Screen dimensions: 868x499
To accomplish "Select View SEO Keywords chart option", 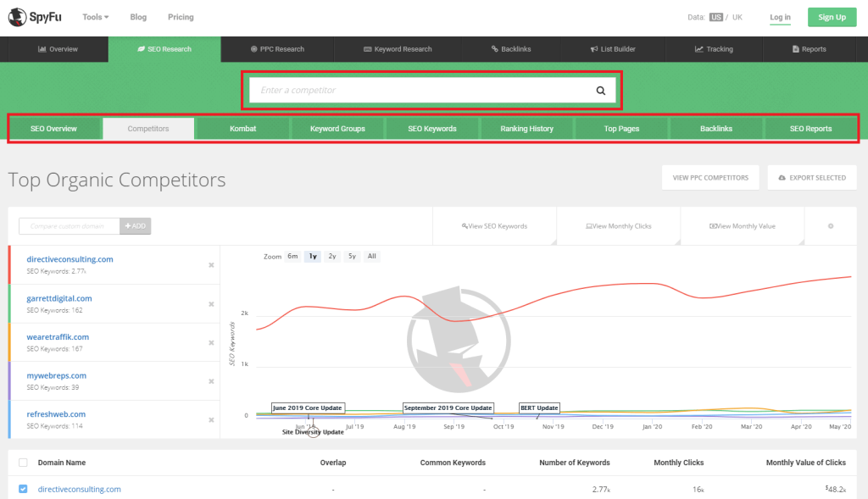I will tap(494, 225).
